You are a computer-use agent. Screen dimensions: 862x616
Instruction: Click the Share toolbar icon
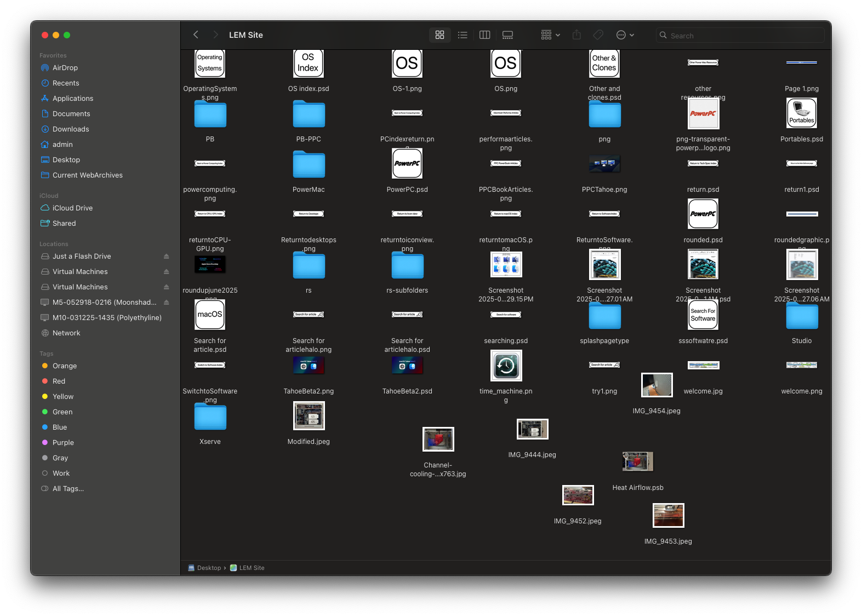[x=576, y=35]
